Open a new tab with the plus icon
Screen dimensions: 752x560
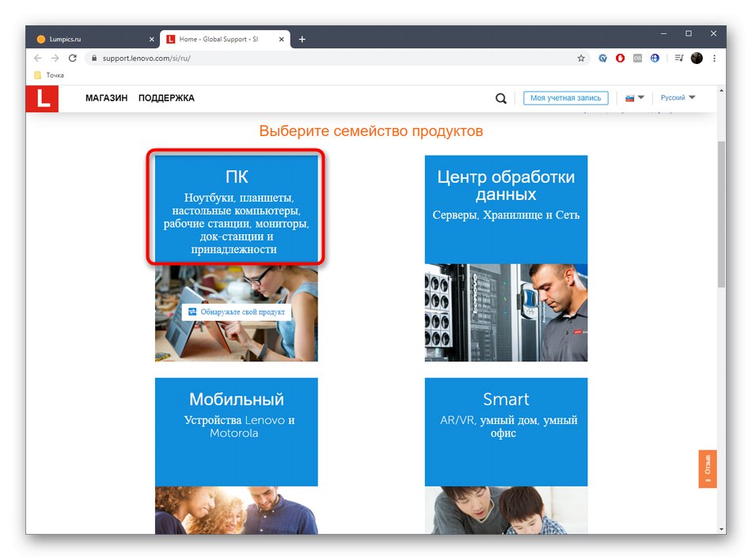tap(302, 40)
